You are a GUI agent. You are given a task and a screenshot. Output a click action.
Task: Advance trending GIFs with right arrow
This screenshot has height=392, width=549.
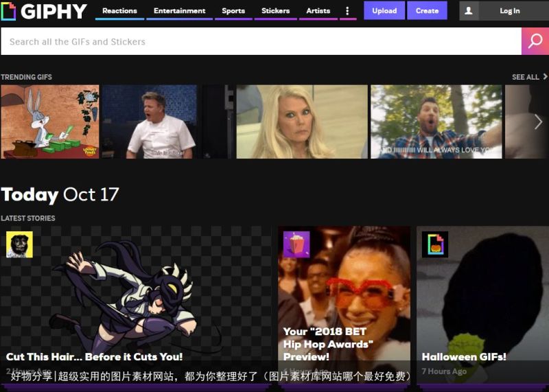539,122
